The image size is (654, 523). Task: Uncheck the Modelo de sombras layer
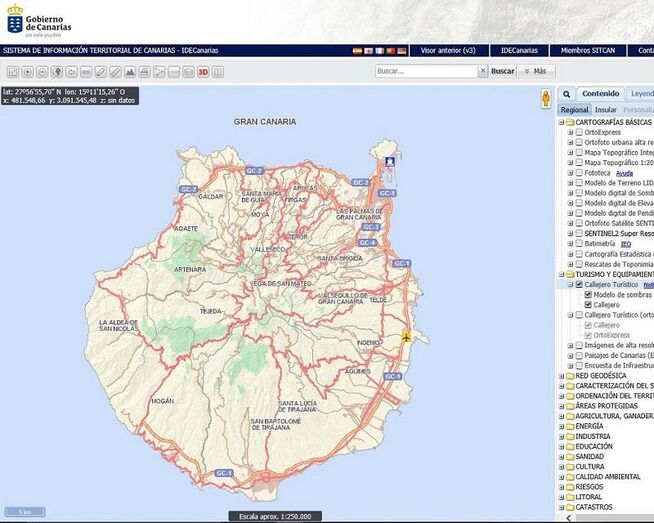588,295
